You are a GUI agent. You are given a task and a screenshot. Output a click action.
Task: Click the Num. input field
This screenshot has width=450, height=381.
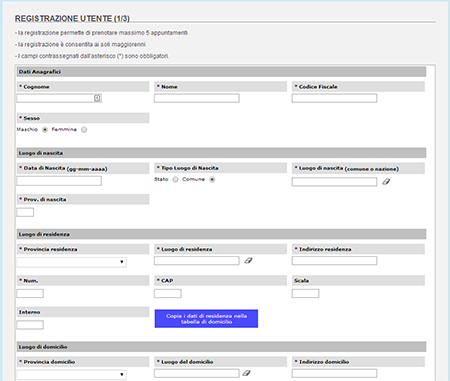pyautogui.click(x=30, y=293)
